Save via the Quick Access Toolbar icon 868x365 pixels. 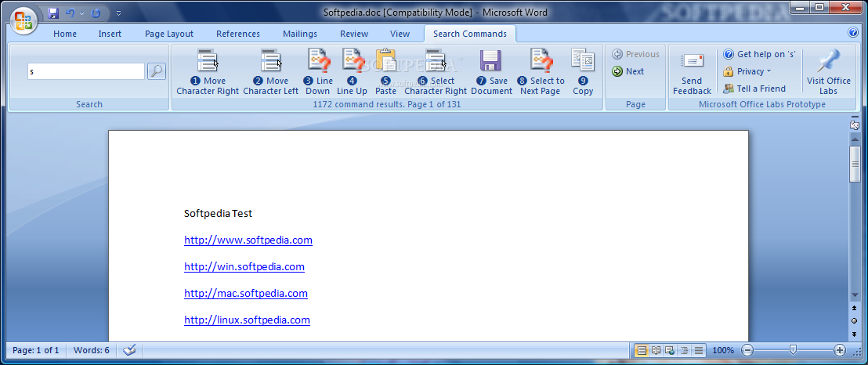point(53,13)
